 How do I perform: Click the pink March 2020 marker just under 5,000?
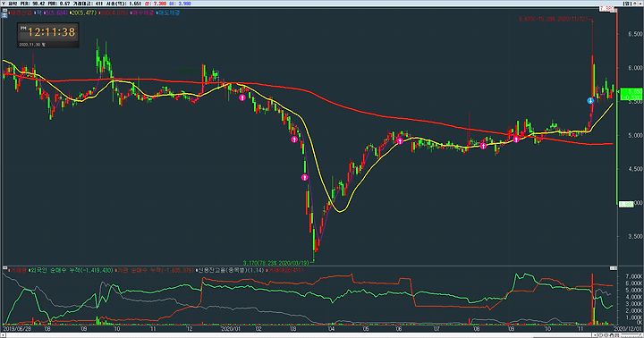(x=294, y=139)
